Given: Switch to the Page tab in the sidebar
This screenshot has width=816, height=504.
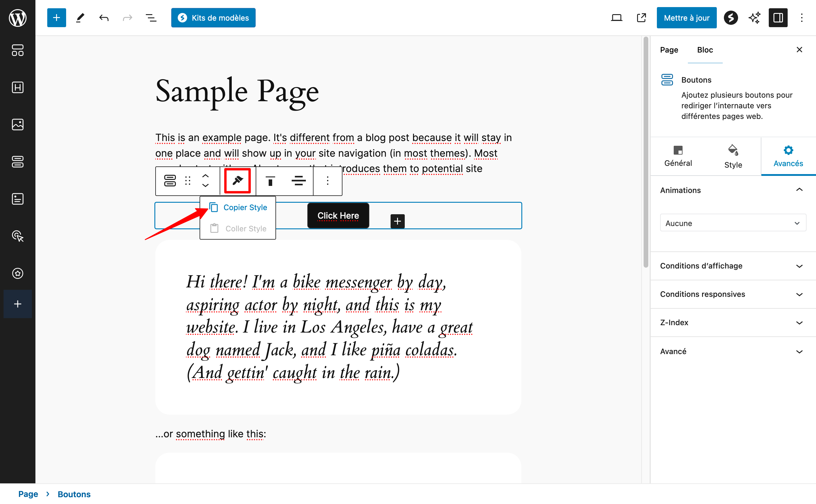Looking at the screenshot, I should pyautogui.click(x=669, y=50).
